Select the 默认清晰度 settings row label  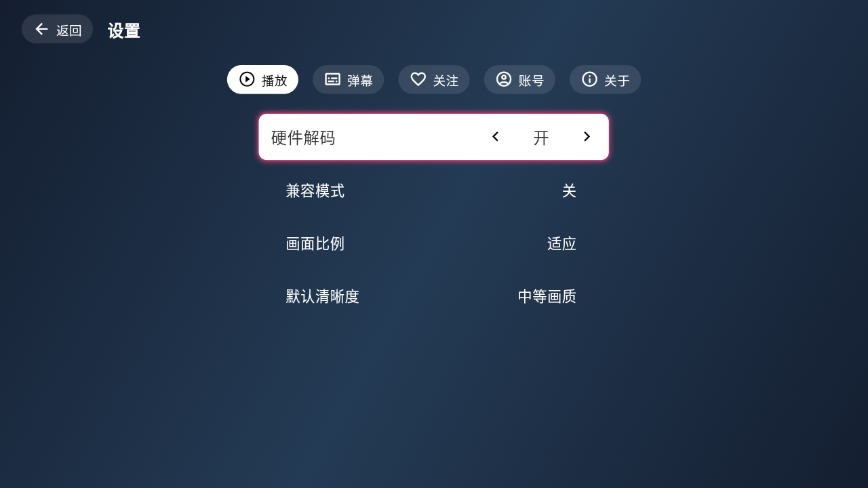coord(322,297)
